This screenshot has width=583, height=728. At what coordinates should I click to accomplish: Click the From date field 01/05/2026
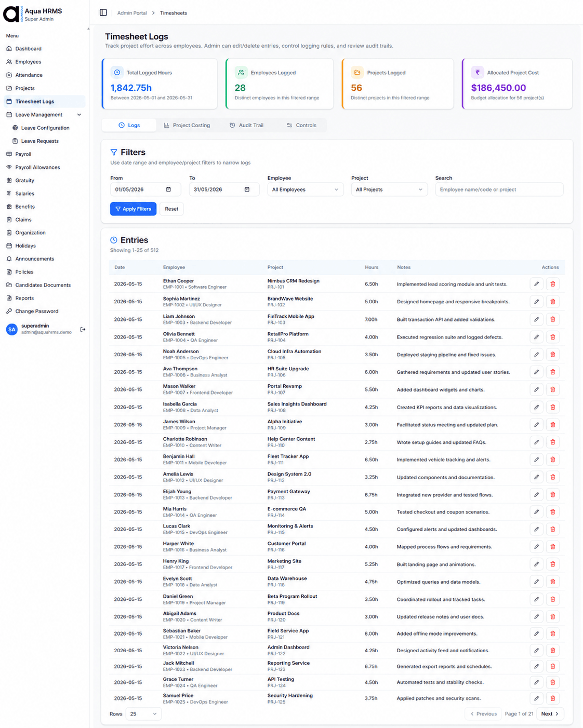(x=145, y=190)
